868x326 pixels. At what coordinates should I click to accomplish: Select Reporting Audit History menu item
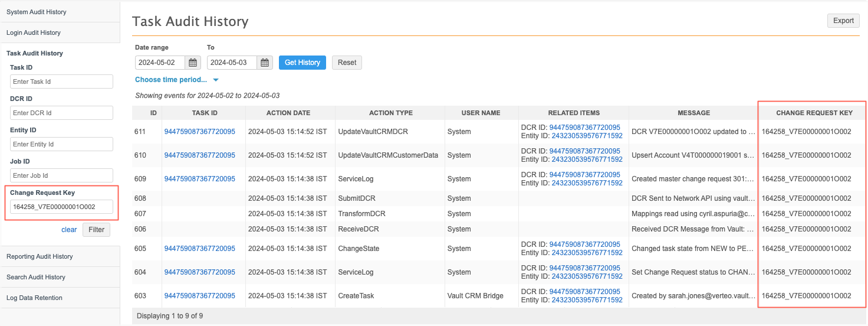40,256
